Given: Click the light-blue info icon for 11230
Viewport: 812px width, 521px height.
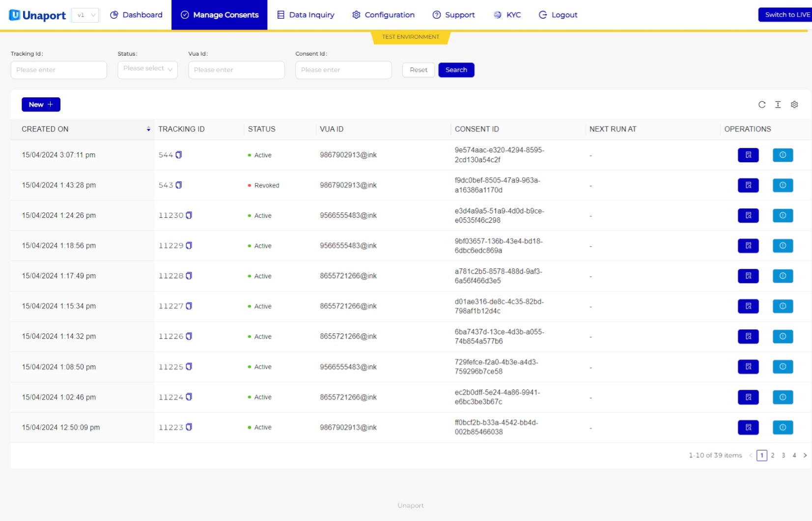Looking at the screenshot, I should pos(783,215).
